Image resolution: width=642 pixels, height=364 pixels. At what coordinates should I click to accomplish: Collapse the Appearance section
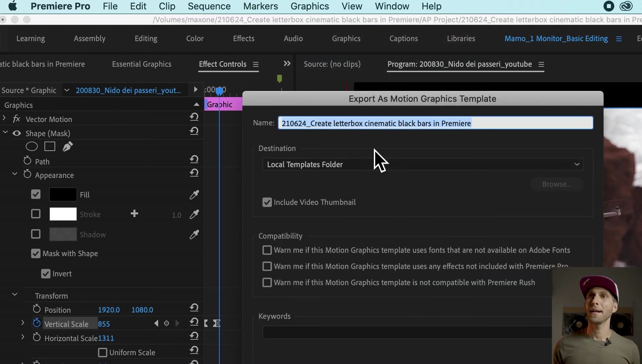[x=15, y=174]
